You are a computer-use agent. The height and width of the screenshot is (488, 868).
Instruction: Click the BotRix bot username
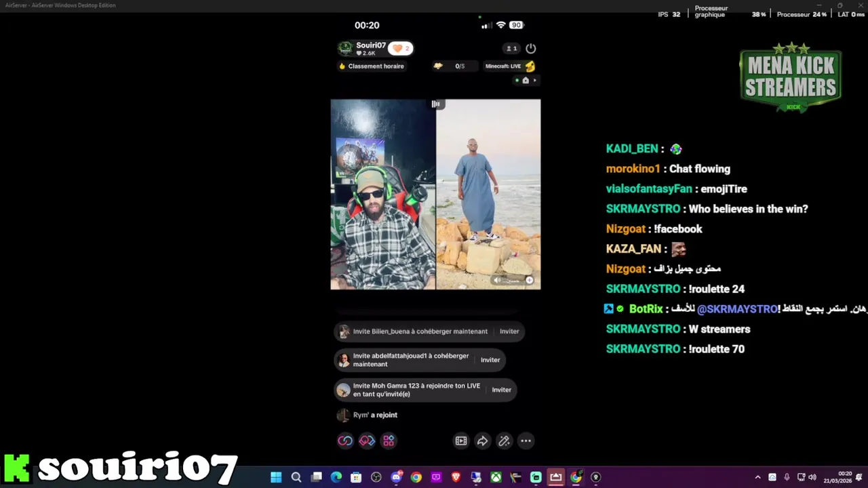646,309
